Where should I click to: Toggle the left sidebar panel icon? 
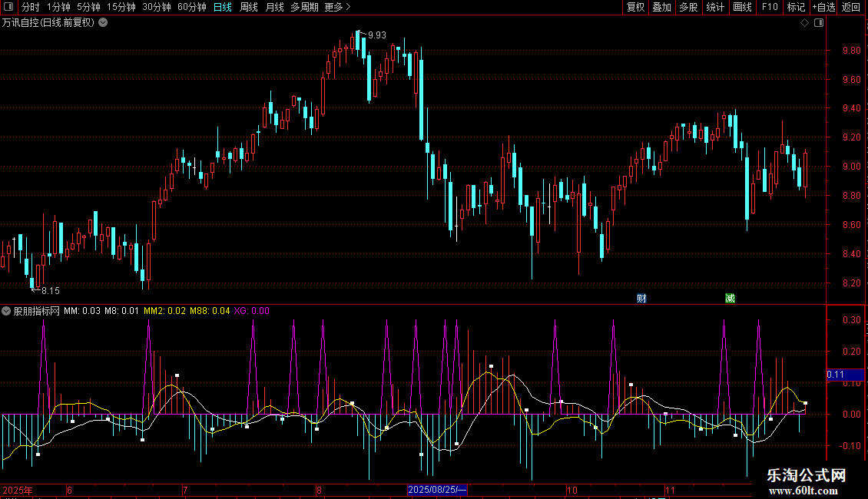click(8, 7)
